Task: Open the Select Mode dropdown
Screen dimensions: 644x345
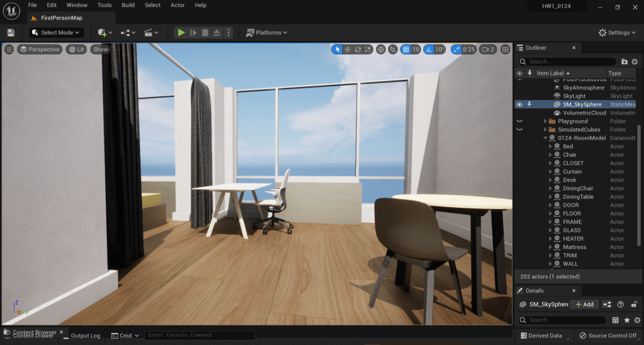Action: (x=57, y=33)
